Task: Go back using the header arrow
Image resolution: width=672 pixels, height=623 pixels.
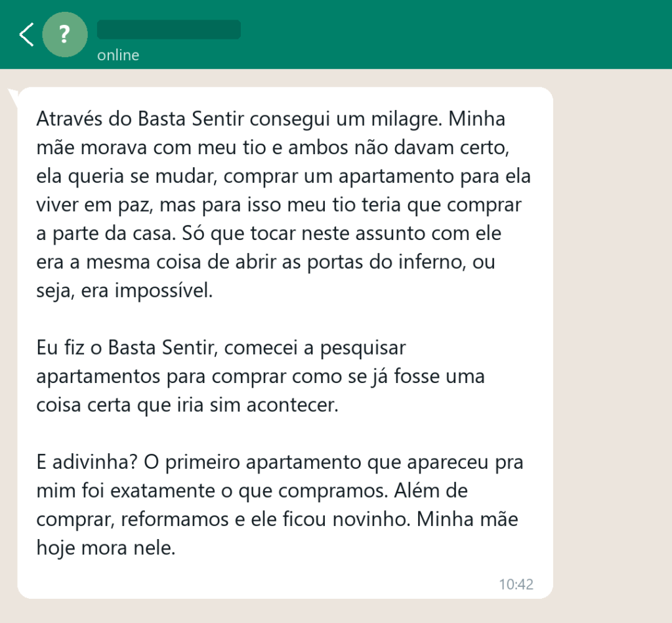Action: [x=26, y=34]
